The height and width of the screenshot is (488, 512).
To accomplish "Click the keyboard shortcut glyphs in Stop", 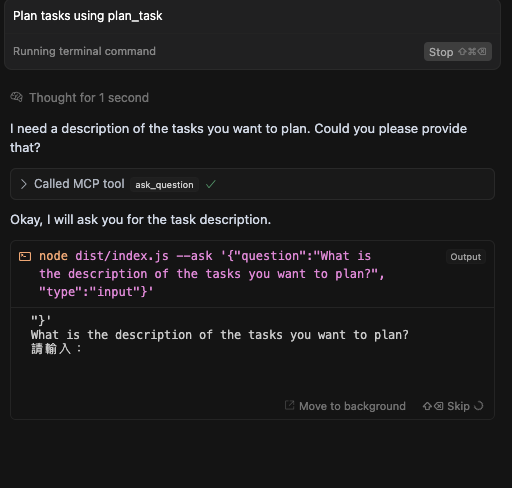I will [472, 52].
